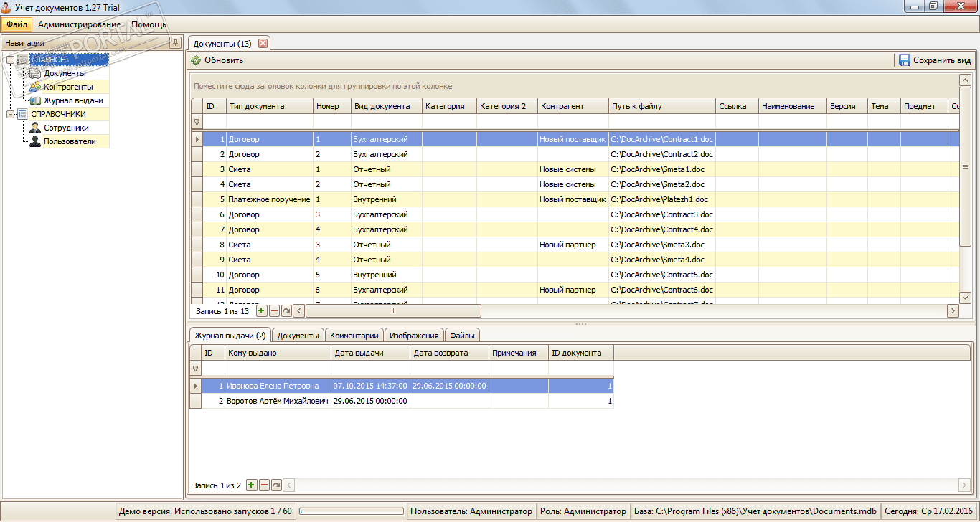980x522 pixels.
Task: Click the horizontal scrollbar thumb of documents grid
Action: pyautogui.click(x=393, y=310)
